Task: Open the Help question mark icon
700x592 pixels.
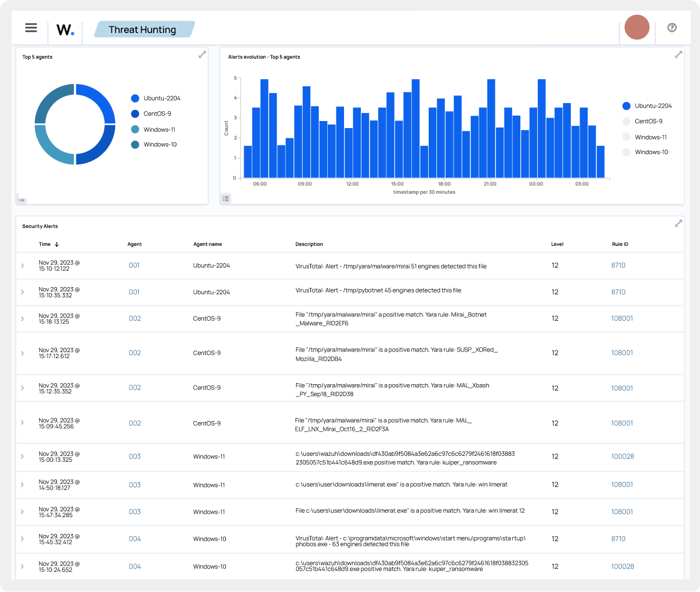Action: click(x=672, y=28)
